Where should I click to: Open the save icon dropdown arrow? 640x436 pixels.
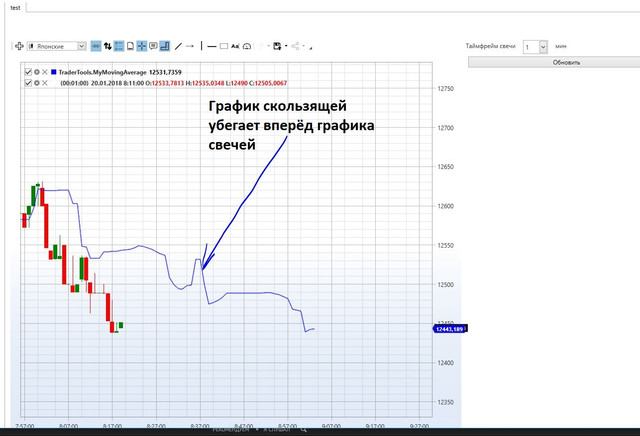coord(286,46)
